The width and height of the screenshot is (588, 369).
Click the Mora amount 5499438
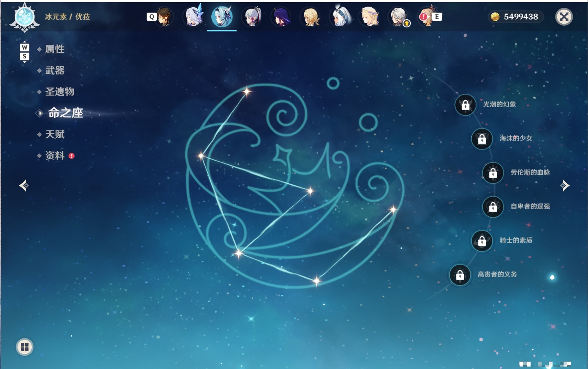point(521,17)
